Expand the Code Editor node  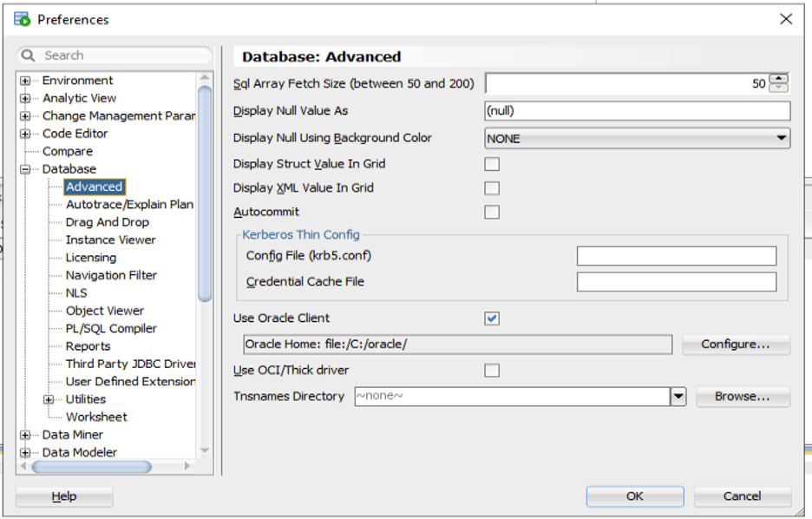[25, 134]
